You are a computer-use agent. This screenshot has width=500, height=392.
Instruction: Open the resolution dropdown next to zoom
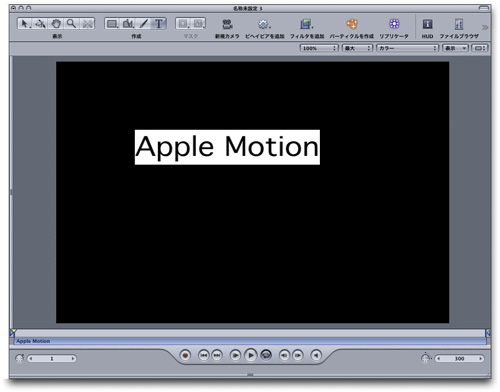pos(357,48)
